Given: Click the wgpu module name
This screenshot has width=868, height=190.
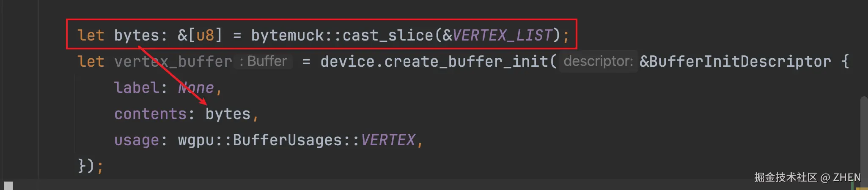Looking at the screenshot, I should (x=196, y=140).
